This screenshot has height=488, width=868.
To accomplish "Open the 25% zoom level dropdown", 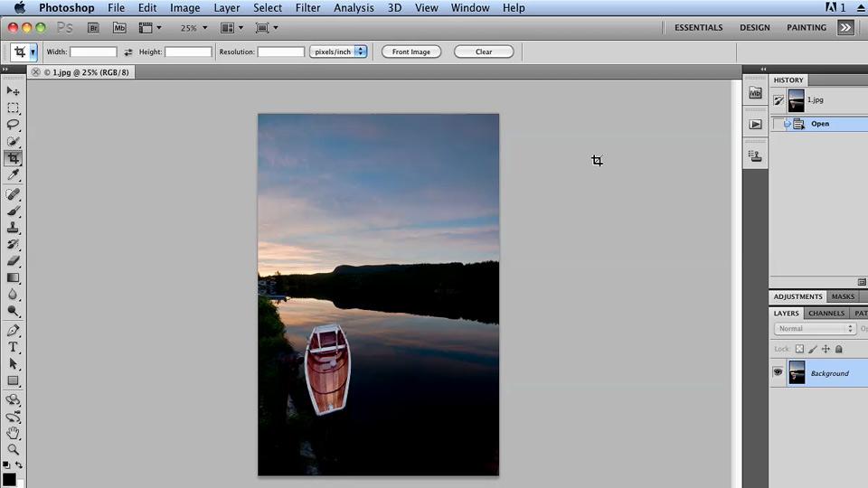I will point(193,28).
